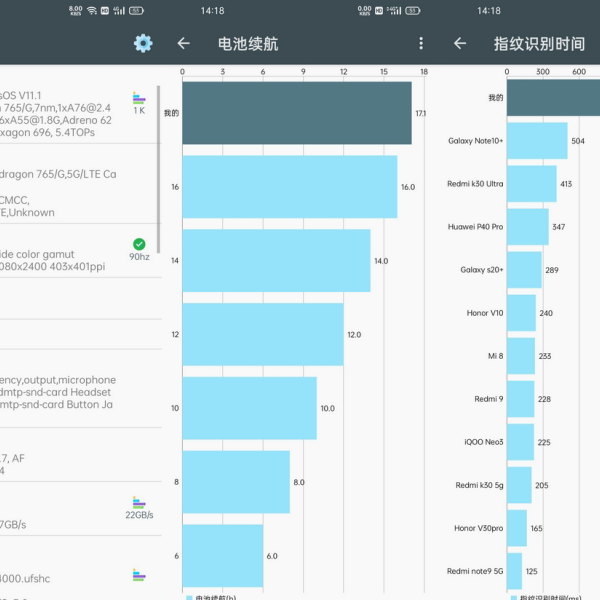The height and width of the screenshot is (600, 600).
Task: Click the Snapdragon 765/G 5G/LTE row
Action: pos(80,184)
